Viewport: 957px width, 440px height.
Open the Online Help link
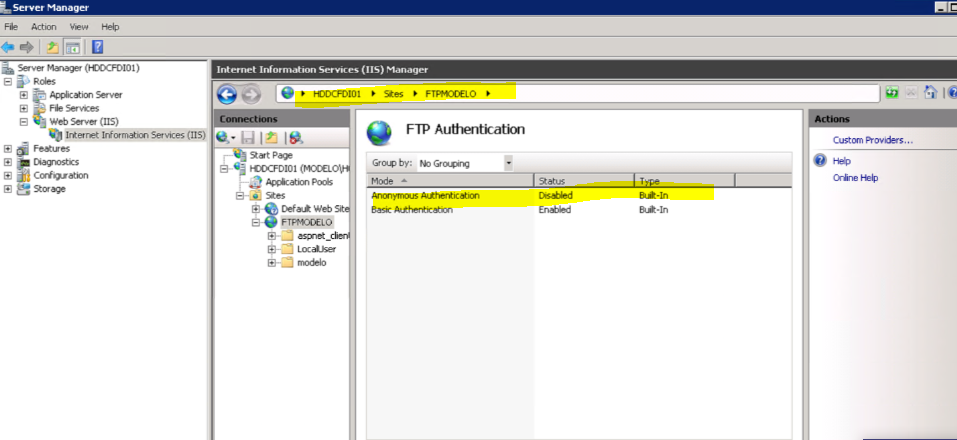(x=856, y=178)
